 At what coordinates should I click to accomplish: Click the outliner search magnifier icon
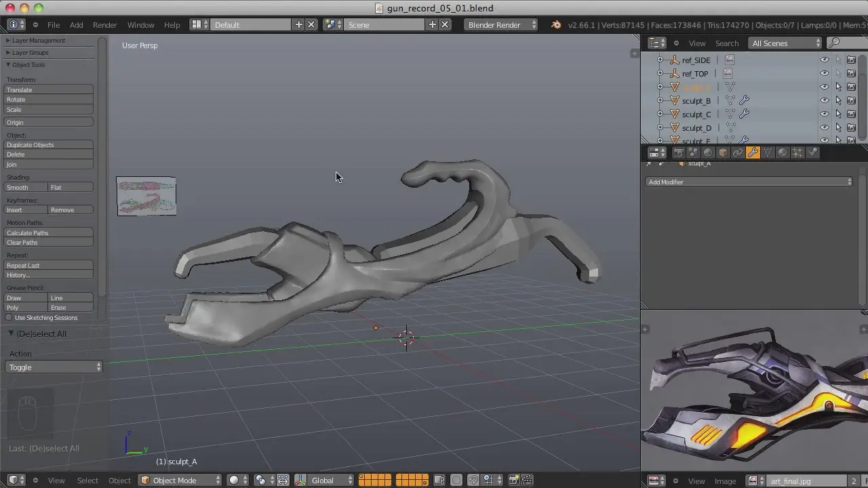[834, 43]
